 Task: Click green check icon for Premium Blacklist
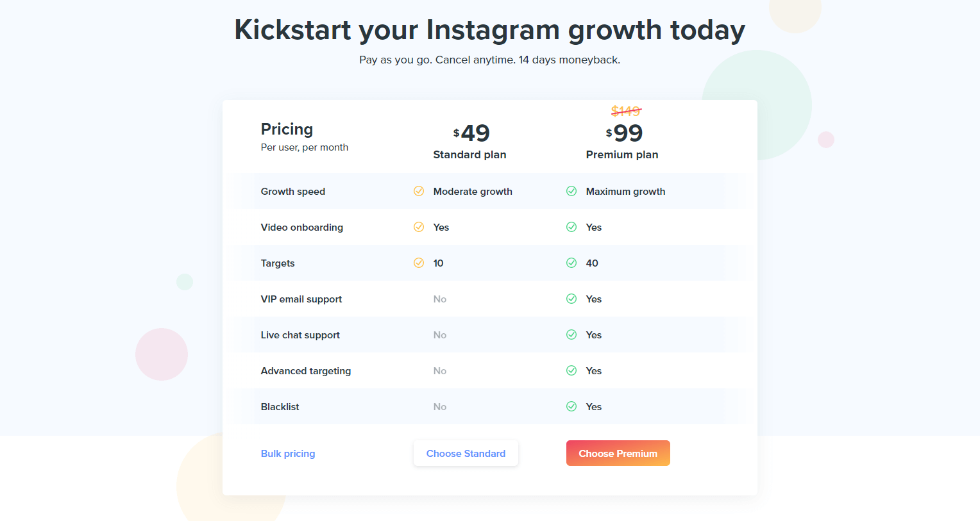[571, 406]
